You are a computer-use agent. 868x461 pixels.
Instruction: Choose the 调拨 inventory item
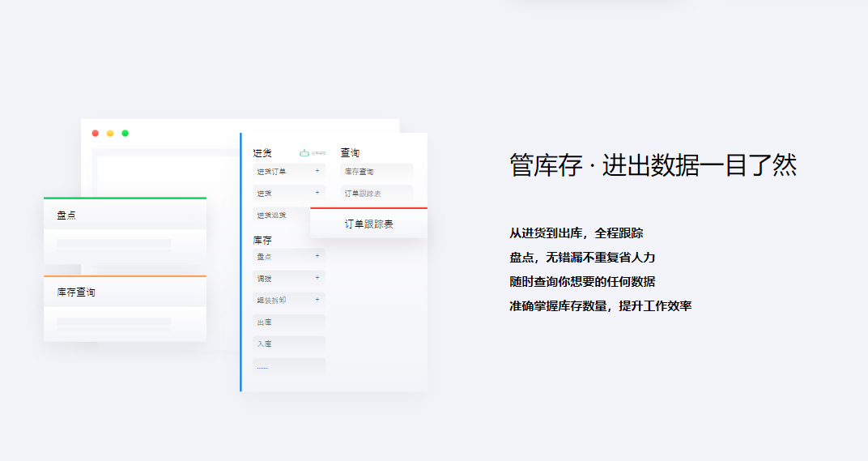click(289, 278)
